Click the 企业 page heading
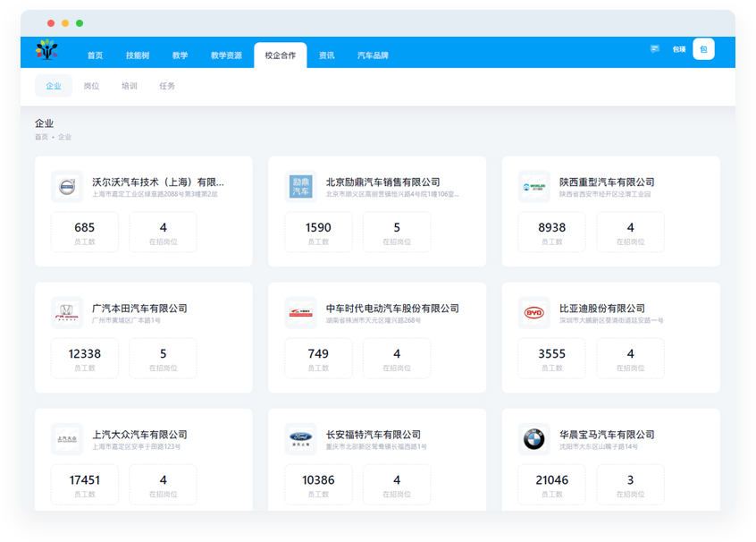The width and height of the screenshot is (756, 542). (45, 123)
